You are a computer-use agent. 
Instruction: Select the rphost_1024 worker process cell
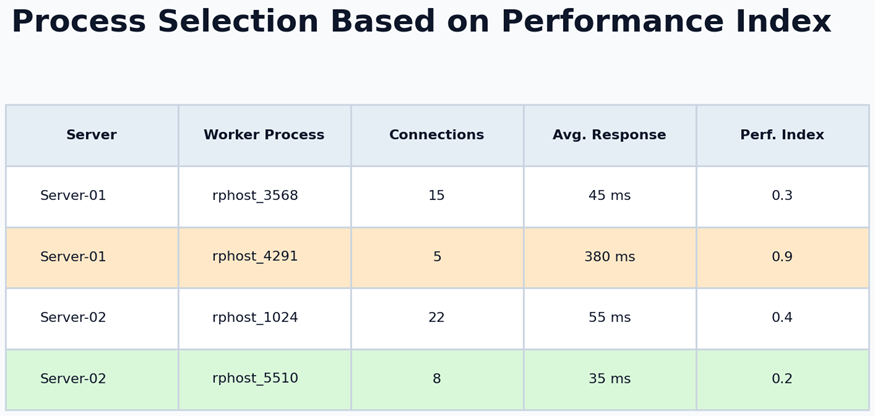(255, 318)
